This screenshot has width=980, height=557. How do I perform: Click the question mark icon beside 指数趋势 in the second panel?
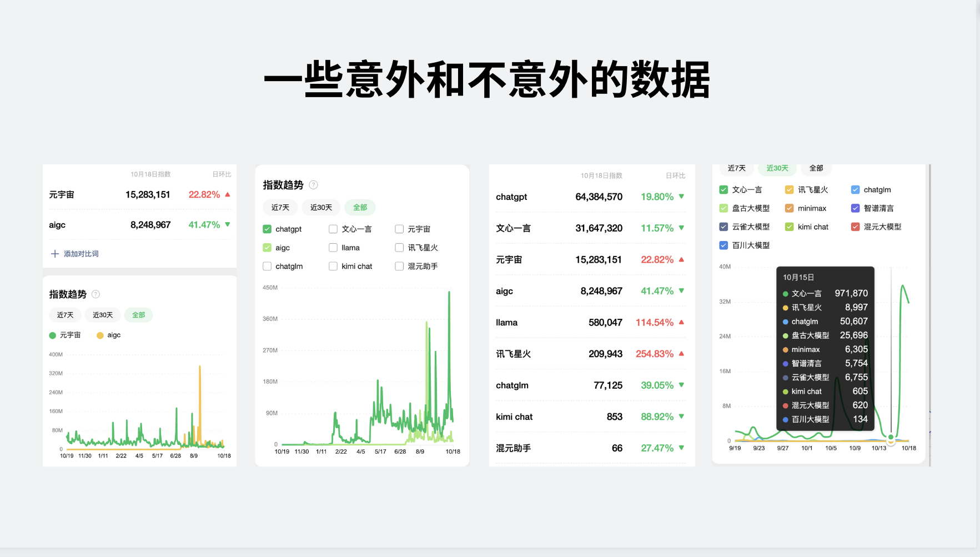coord(313,185)
